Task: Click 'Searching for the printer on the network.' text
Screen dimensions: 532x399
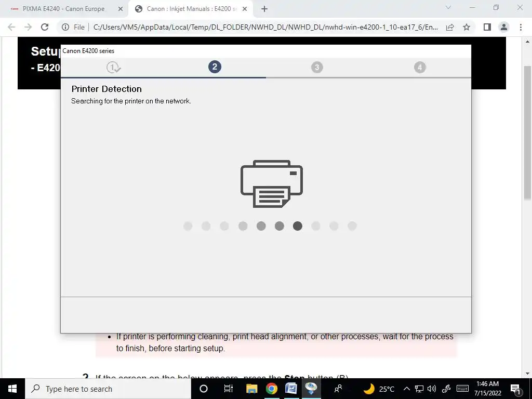Action: click(x=131, y=101)
